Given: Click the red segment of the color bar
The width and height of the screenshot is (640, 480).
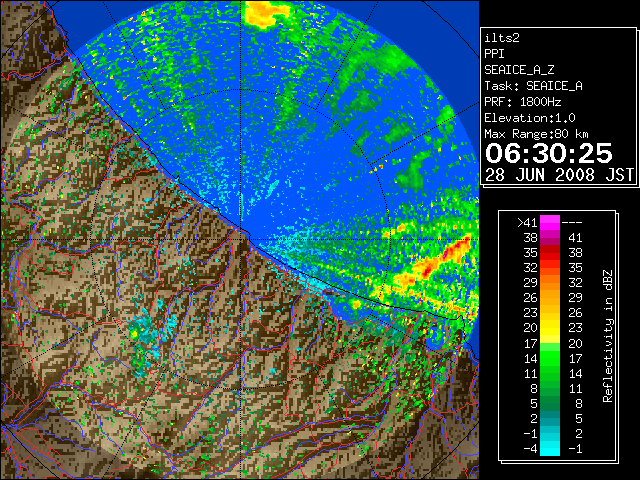Looking at the screenshot, I should click(550, 252).
